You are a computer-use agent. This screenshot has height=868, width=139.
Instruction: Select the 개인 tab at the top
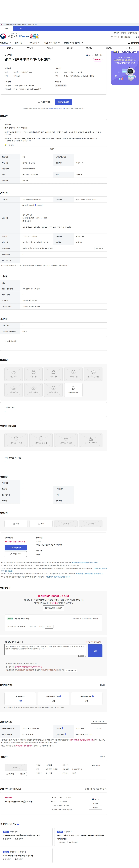(x=7, y=29)
